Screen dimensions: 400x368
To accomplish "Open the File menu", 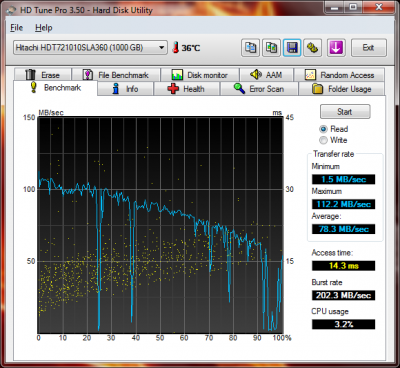I will 17,28.
